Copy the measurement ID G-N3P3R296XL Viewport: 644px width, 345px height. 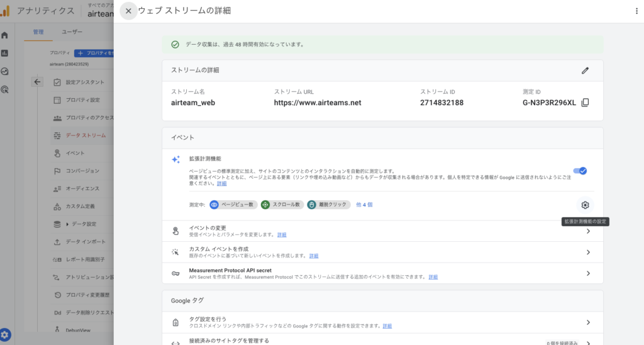586,103
